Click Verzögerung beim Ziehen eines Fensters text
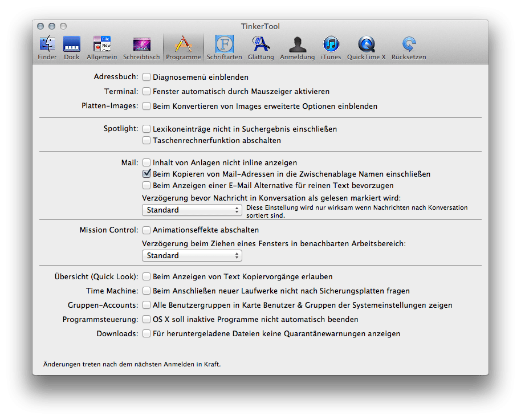Viewport: 521px width, 420px height. pos(274,243)
